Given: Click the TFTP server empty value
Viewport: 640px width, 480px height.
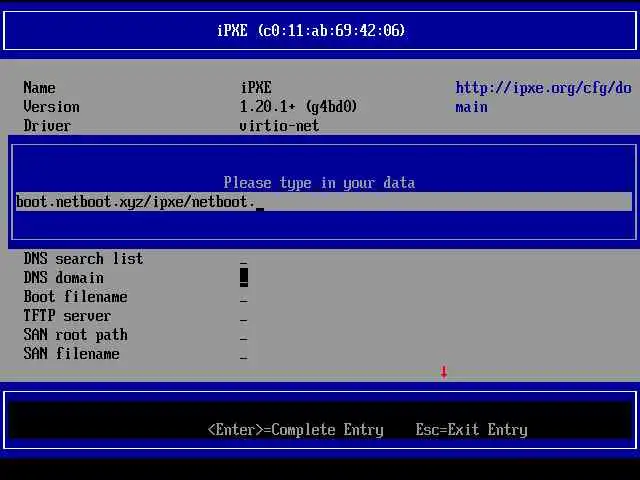Looking at the screenshot, I should pos(244,319).
